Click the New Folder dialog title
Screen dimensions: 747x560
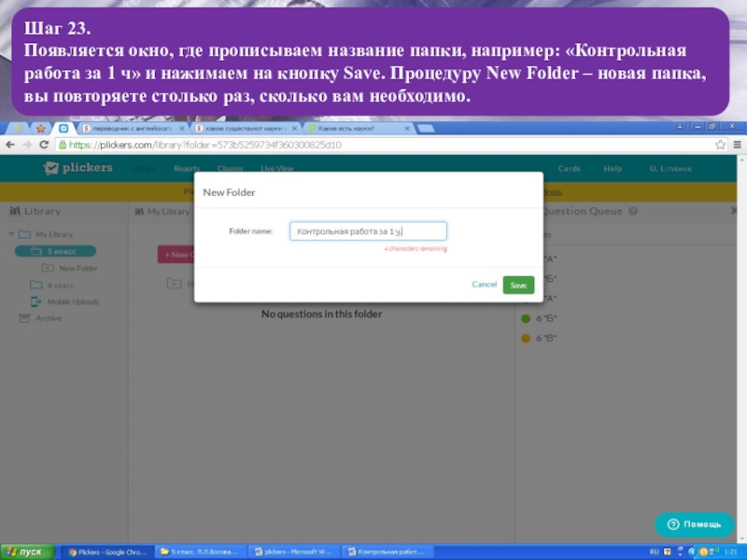229,192
